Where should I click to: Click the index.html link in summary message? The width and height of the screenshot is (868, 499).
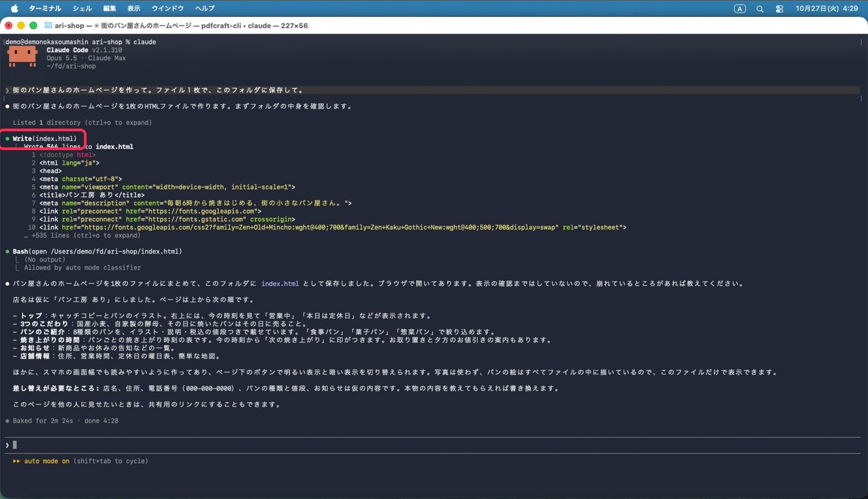point(280,283)
